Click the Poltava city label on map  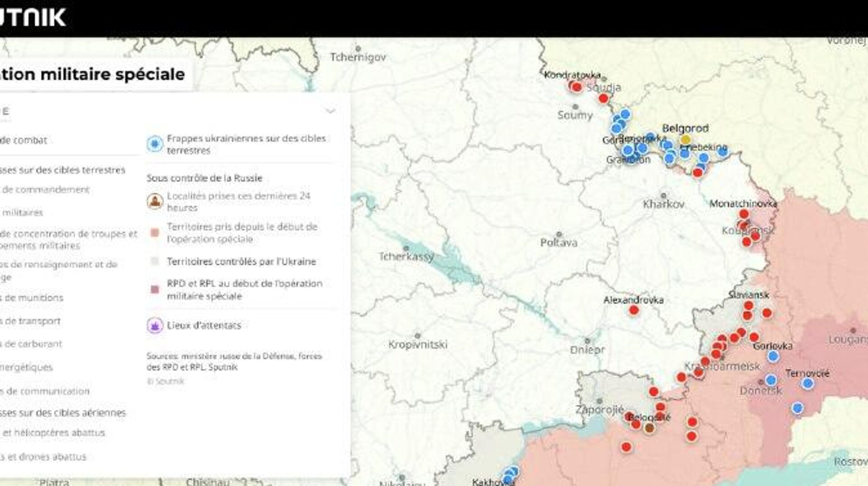click(x=558, y=243)
